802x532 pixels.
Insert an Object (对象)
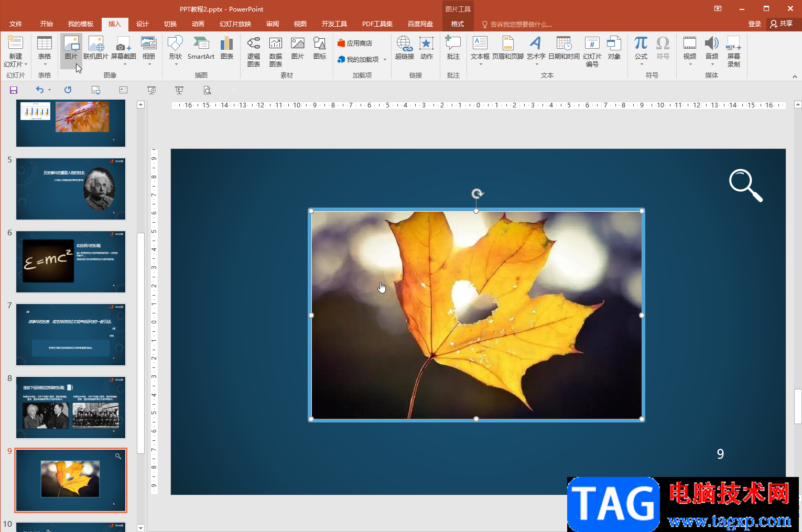[614, 48]
